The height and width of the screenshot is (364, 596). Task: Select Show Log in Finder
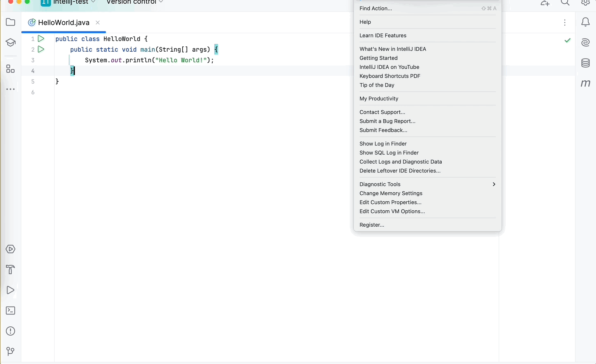point(427,144)
